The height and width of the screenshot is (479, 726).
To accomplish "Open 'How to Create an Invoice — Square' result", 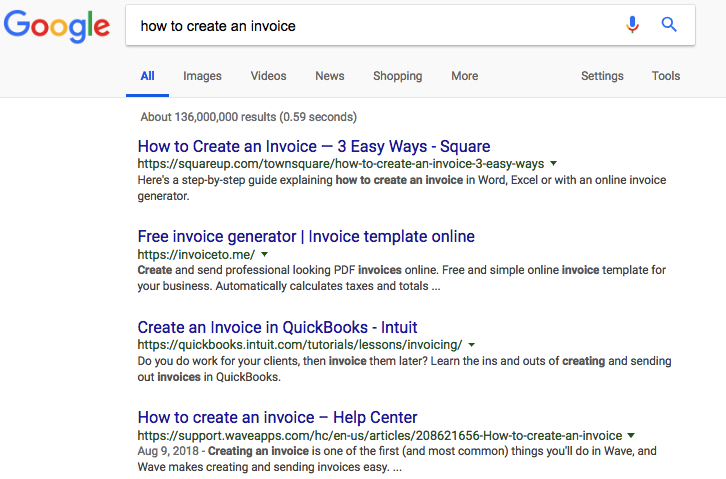I will click(314, 146).
